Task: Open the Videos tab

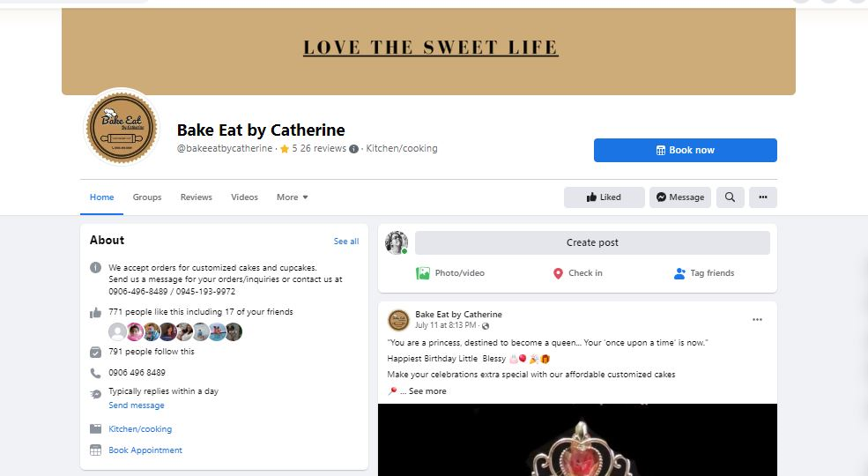Action: pyautogui.click(x=244, y=197)
